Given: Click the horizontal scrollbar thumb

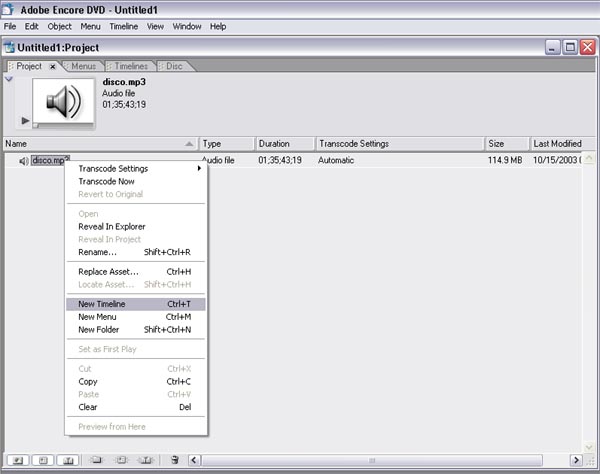Looking at the screenshot, I should click(x=372, y=460).
